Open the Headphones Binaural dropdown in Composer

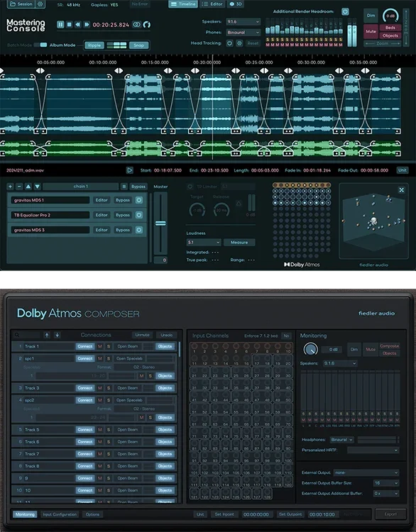tap(341, 440)
